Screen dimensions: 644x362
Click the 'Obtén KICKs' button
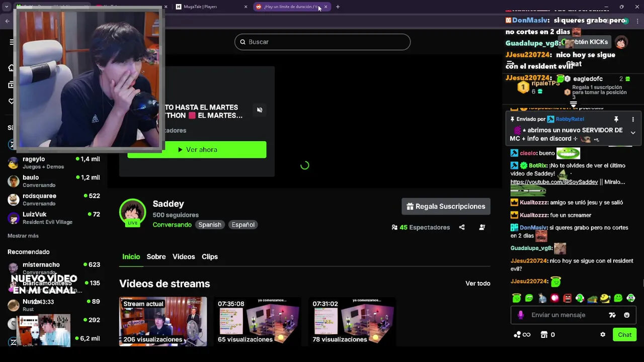coord(586,42)
